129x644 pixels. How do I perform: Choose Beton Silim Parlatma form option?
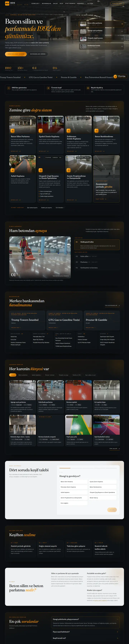[x=74, y=482]
